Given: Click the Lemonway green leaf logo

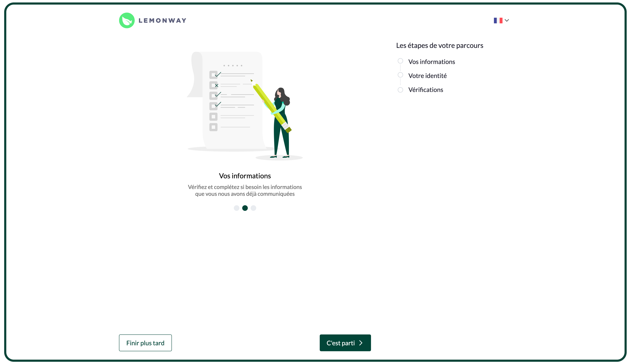Looking at the screenshot, I should pyautogui.click(x=127, y=20).
